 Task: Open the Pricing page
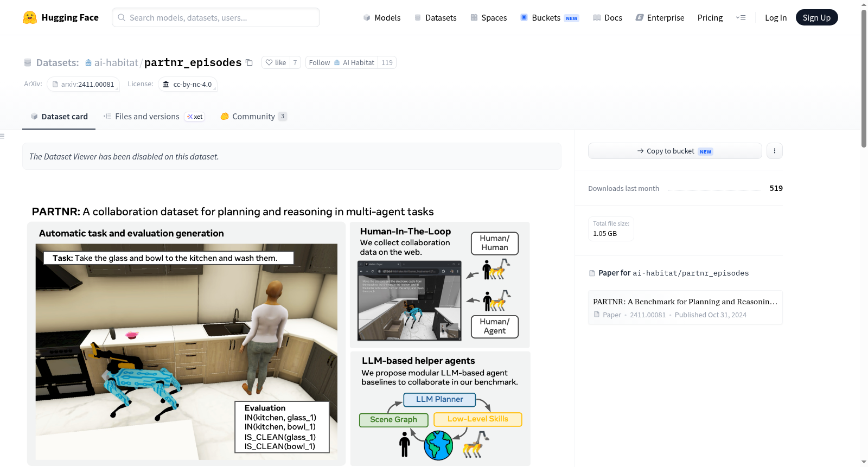pyautogui.click(x=710, y=17)
